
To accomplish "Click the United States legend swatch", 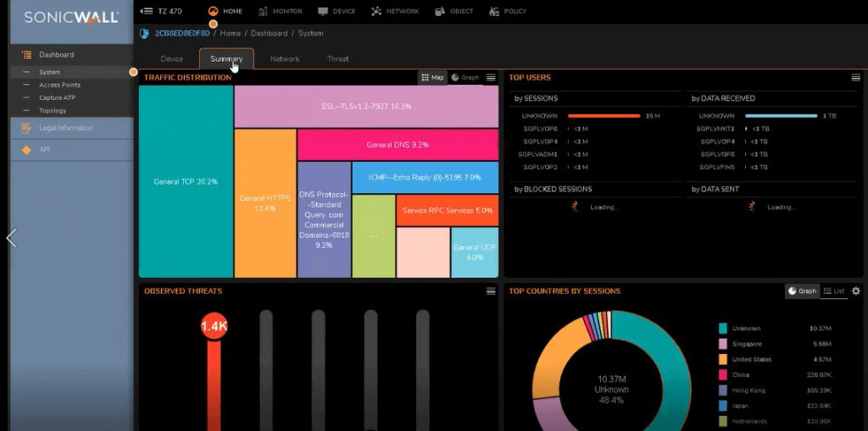I will [722, 360].
